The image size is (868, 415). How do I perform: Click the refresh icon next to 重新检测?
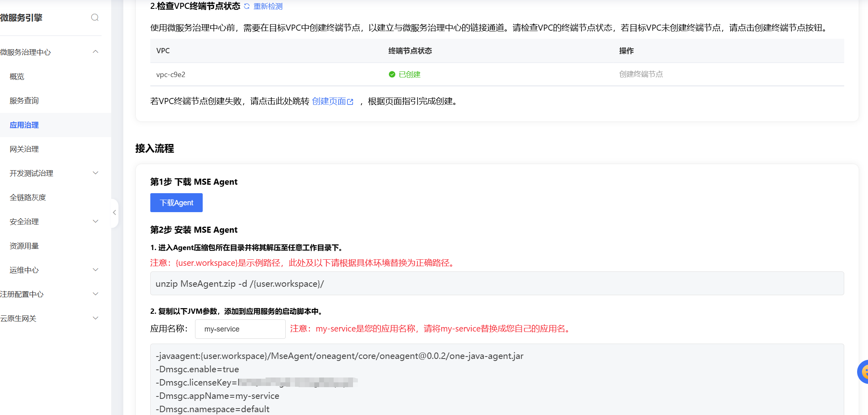tap(247, 6)
